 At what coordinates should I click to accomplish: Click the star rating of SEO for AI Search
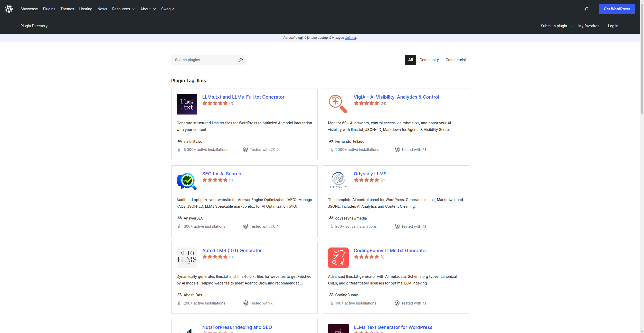[x=215, y=180]
